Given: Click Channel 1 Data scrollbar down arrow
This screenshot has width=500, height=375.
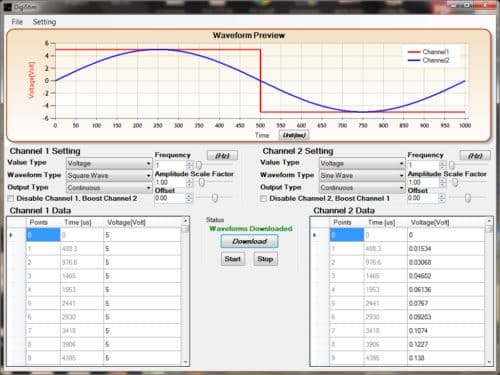Looking at the screenshot, I should 185,362.
